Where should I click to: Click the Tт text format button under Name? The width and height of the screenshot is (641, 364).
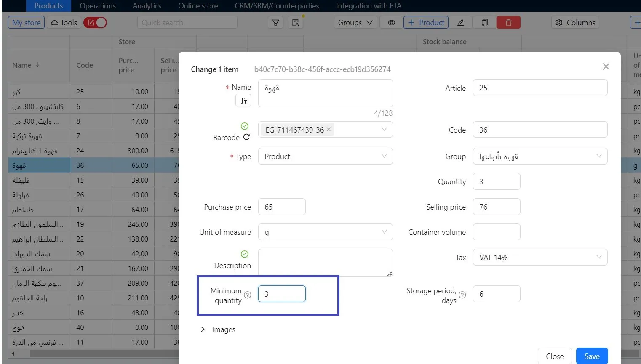(x=243, y=101)
